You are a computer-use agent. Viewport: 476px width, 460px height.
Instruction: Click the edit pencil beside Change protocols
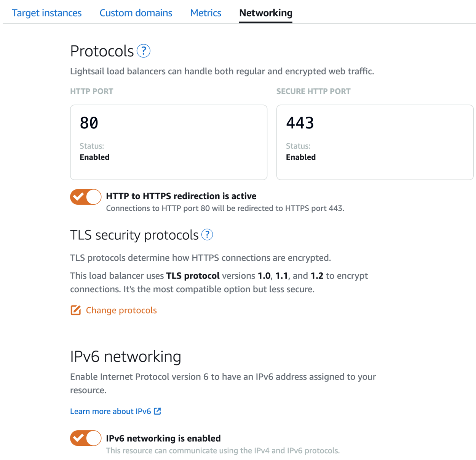[76, 310]
